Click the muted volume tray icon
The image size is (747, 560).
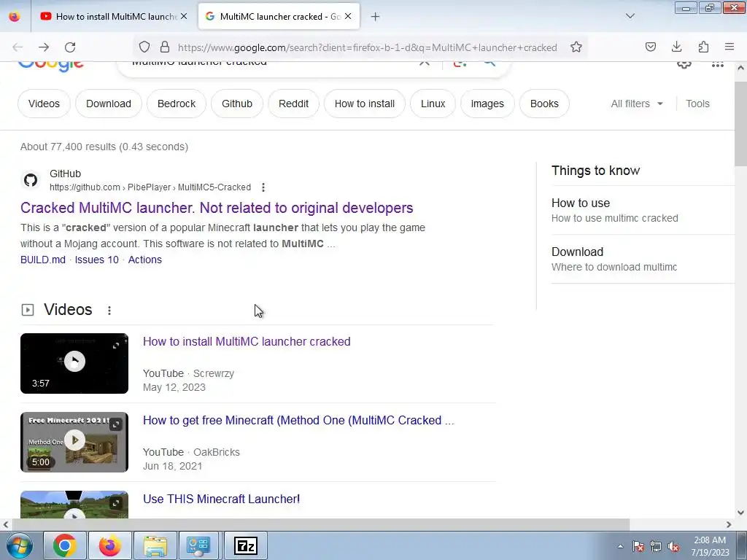[x=673, y=546]
